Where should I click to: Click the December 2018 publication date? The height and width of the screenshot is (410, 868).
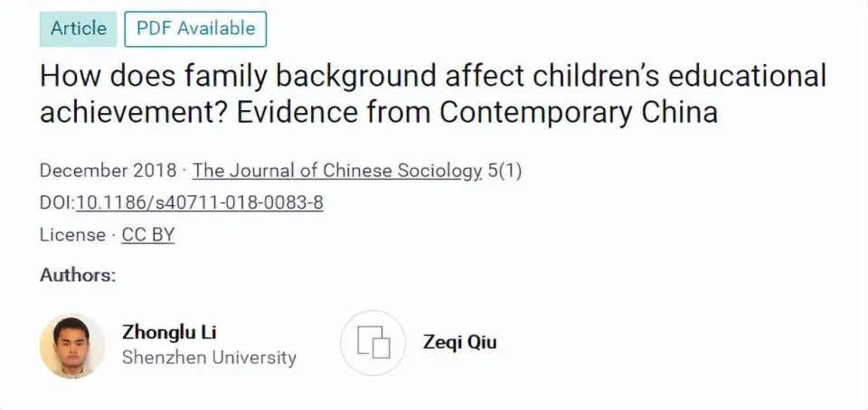[108, 171]
